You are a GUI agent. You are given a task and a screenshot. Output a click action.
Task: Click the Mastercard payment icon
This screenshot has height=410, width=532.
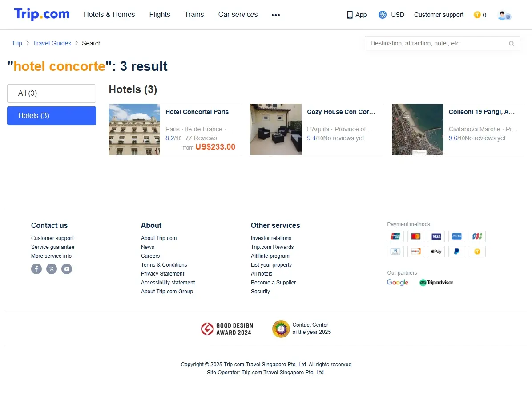(x=415, y=236)
